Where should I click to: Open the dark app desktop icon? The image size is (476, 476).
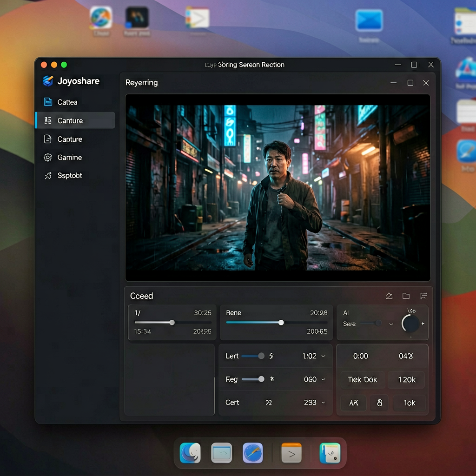pos(137,18)
